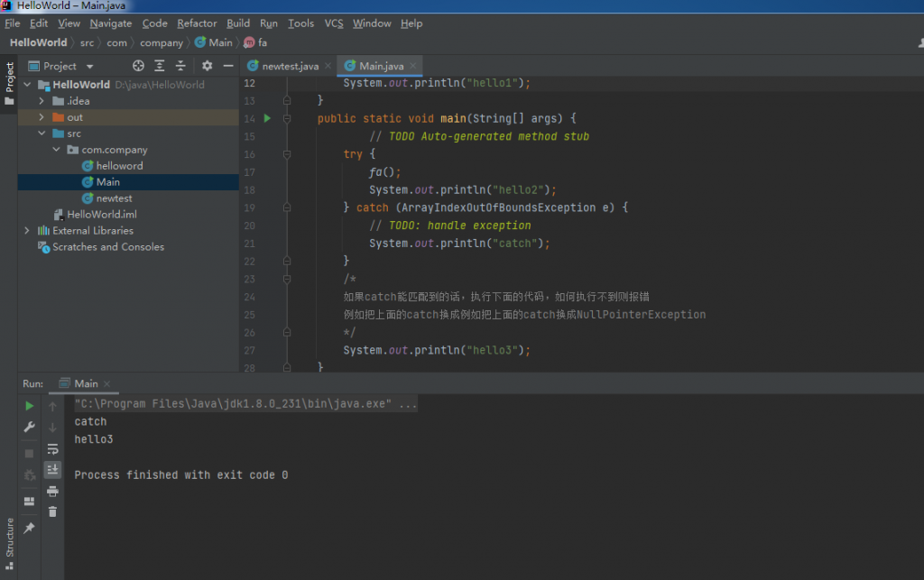Click Select Opened File crosshair icon
The image size is (924, 580).
(x=138, y=66)
